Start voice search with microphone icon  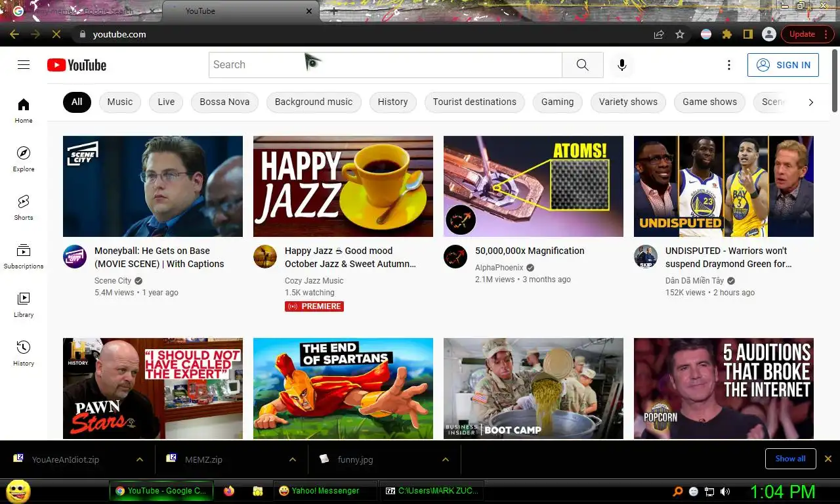[x=621, y=65]
